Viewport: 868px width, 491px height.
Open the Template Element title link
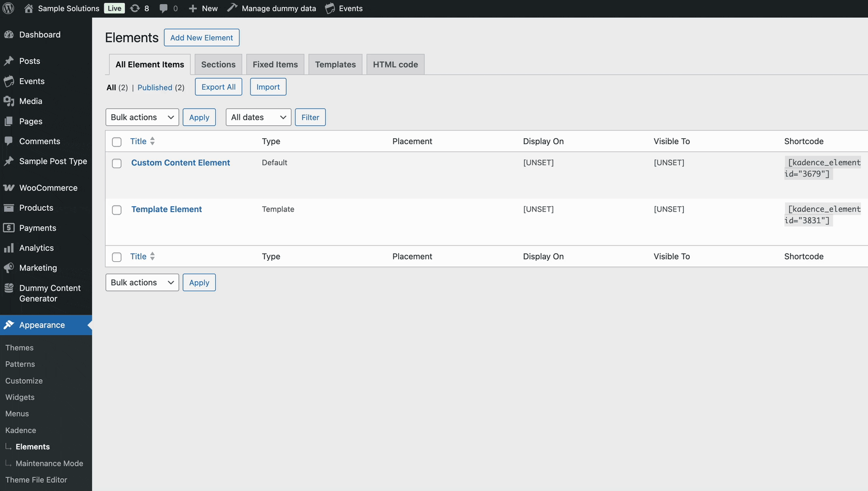(167, 209)
